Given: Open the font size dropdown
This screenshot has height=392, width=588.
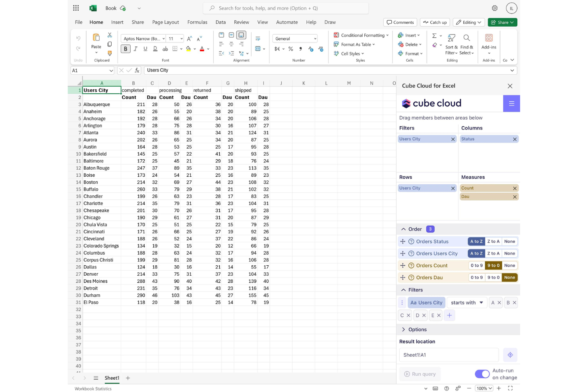Looking at the screenshot, I should [x=182, y=39].
